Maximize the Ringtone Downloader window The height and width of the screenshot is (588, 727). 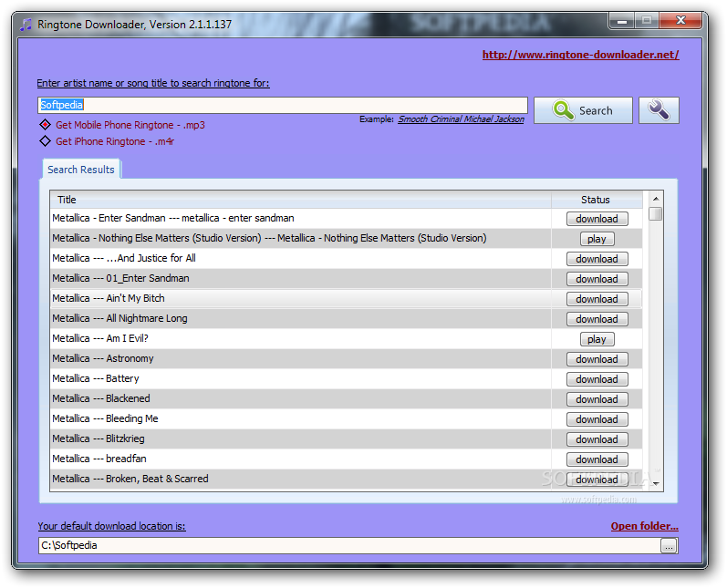(x=647, y=21)
